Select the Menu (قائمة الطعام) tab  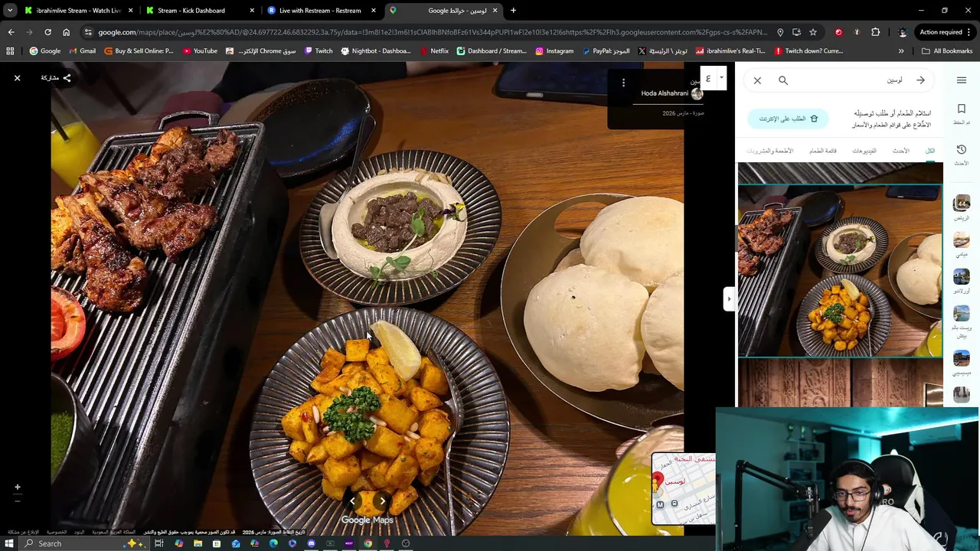[823, 151]
